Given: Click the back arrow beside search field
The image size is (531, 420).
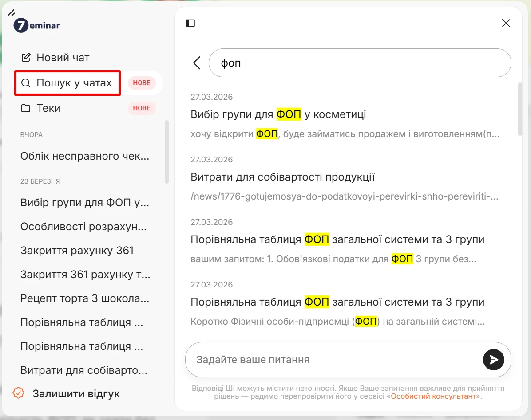Looking at the screenshot, I should coord(197,63).
